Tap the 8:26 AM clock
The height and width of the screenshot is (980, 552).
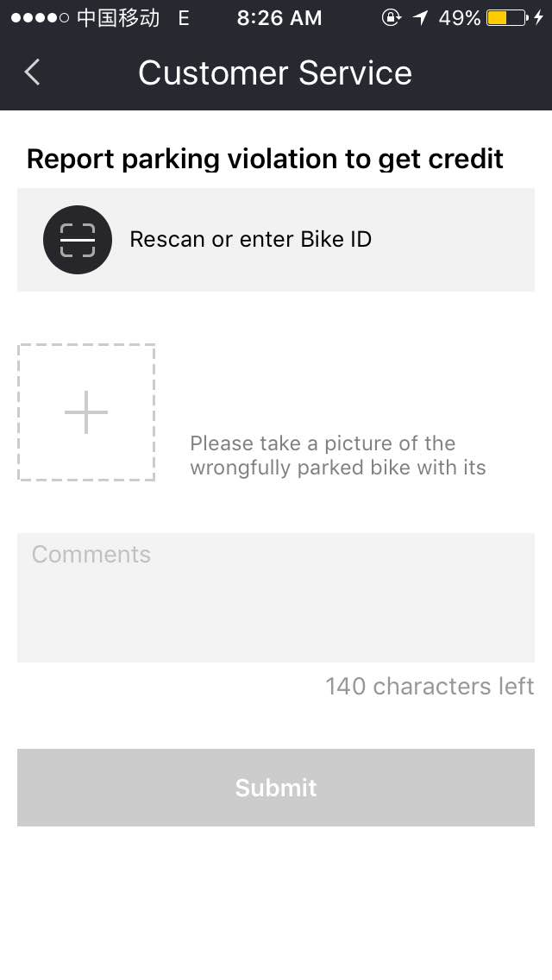point(279,18)
